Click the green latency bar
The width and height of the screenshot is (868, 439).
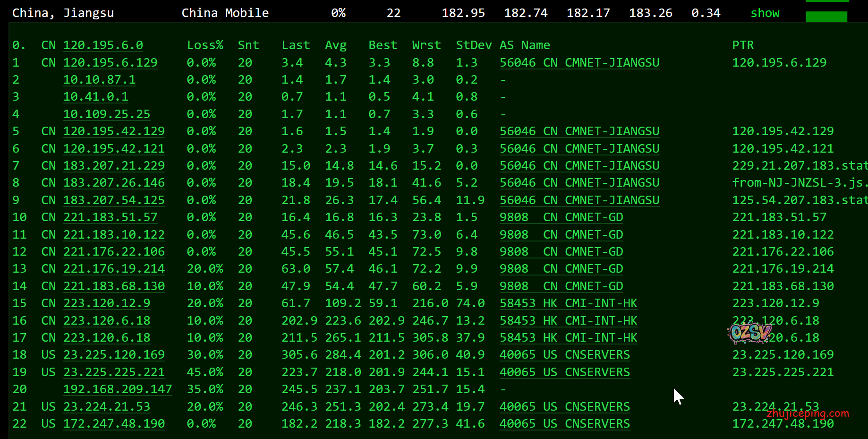pos(826,17)
